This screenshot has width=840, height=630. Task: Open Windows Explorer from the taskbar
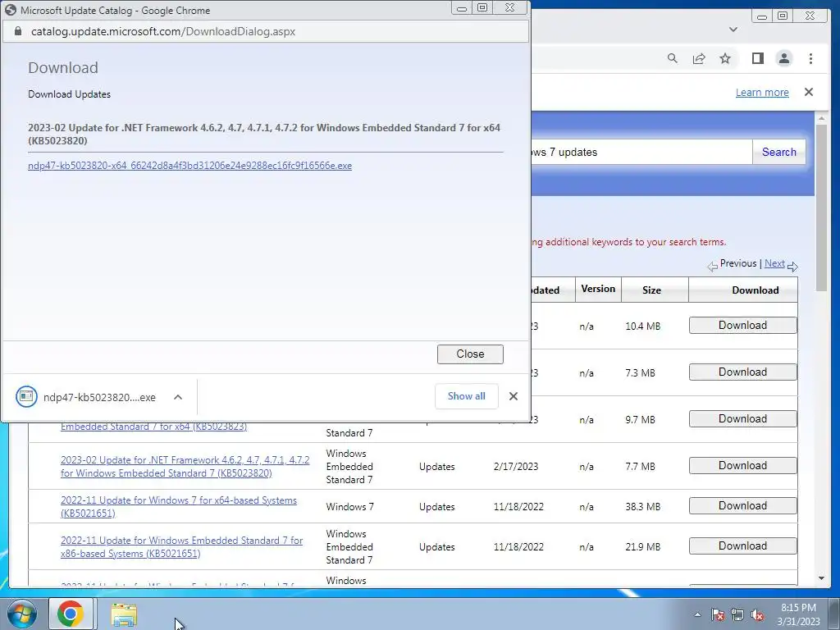(x=123, y=614)
